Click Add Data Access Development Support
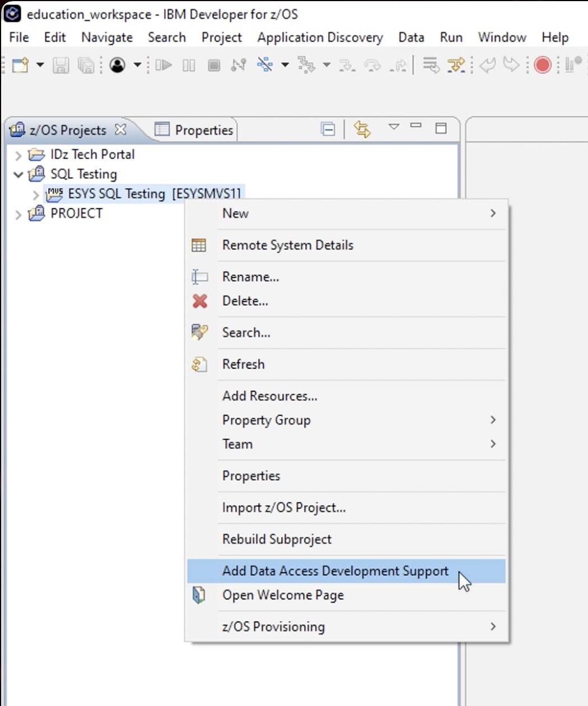 [x=347, y=571]
